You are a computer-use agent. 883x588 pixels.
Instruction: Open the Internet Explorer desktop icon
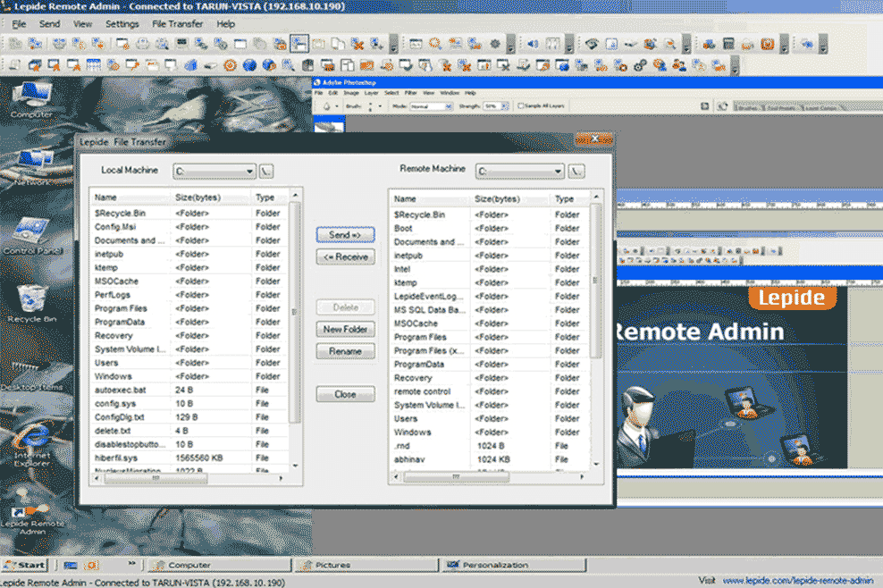32,445
